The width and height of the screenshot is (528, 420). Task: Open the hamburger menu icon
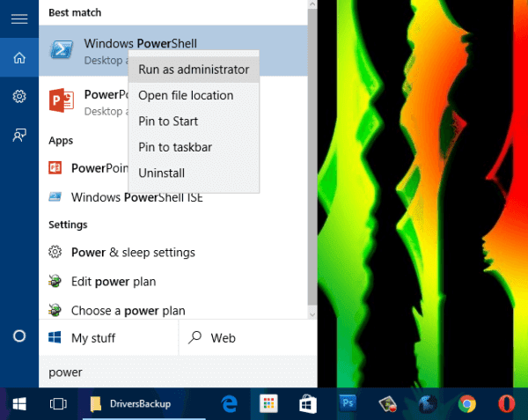point(19,18)
